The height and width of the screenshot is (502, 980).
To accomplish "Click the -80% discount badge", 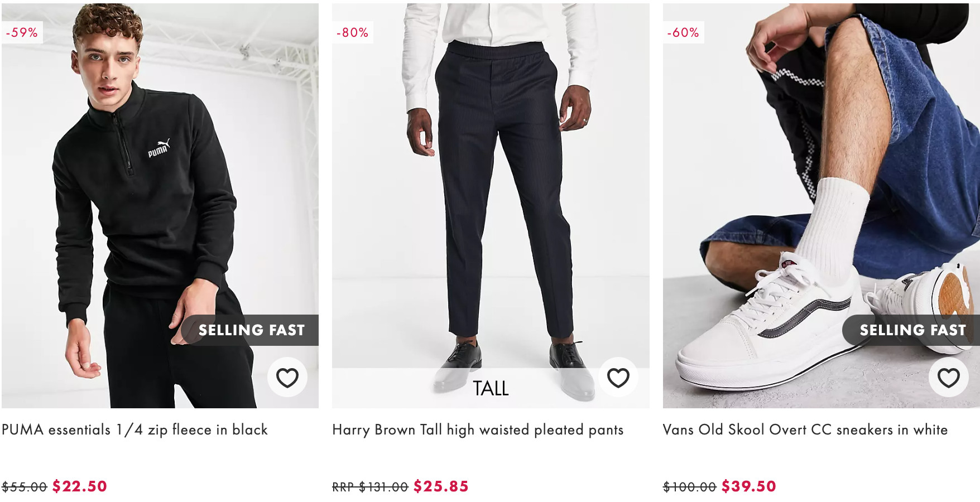I will tap(352, 32).
